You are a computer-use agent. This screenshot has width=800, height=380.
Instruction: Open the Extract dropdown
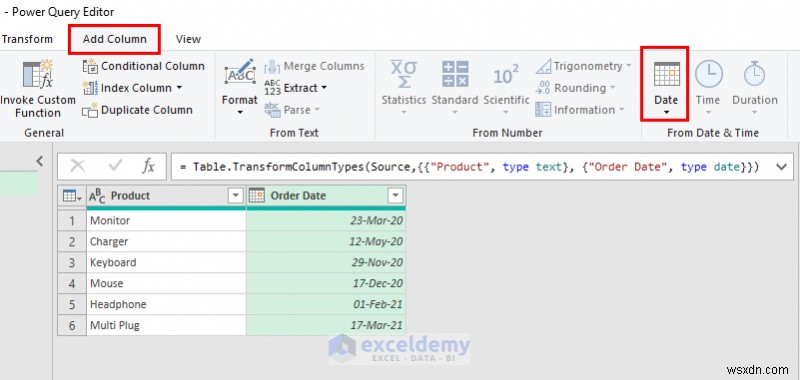(x=295, y=88)
